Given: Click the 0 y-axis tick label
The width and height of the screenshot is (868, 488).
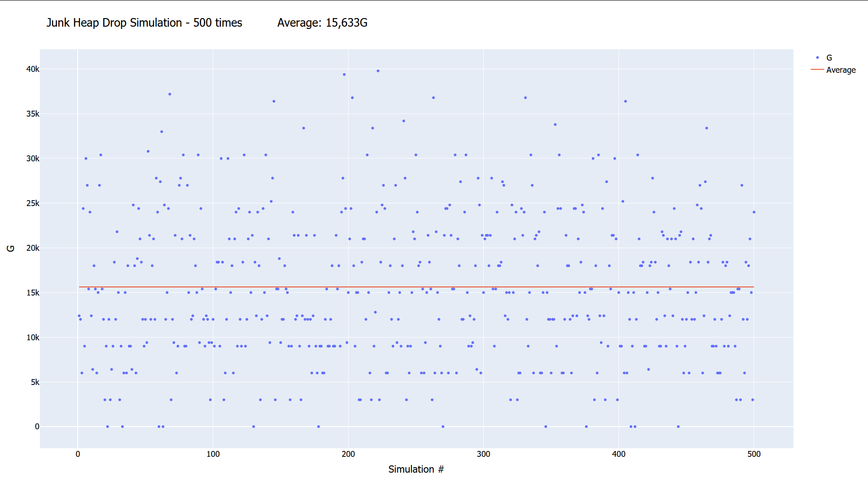Looking at the screenshot, I should [x=37, y=427].
